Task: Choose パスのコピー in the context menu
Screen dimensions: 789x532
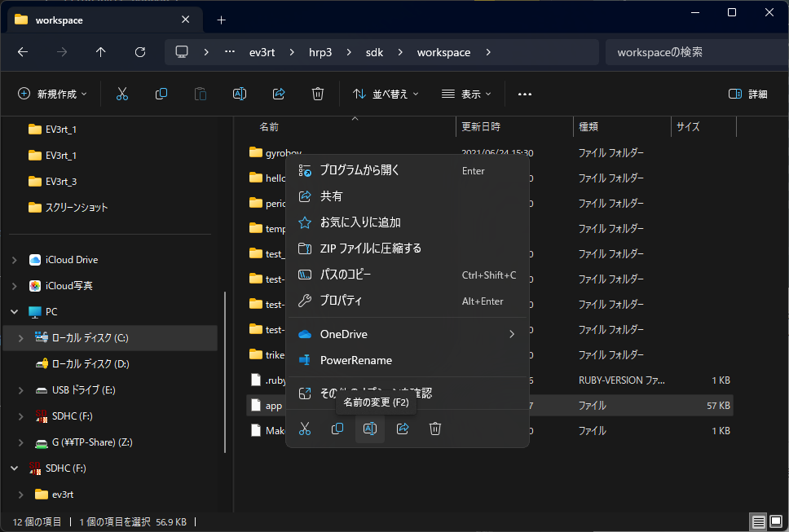Action: click(407, 275)
